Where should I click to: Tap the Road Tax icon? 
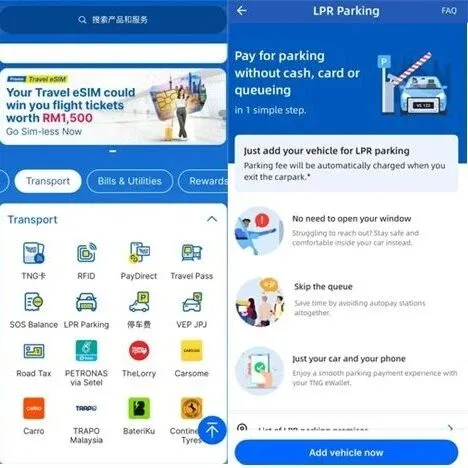click(34, 351)
